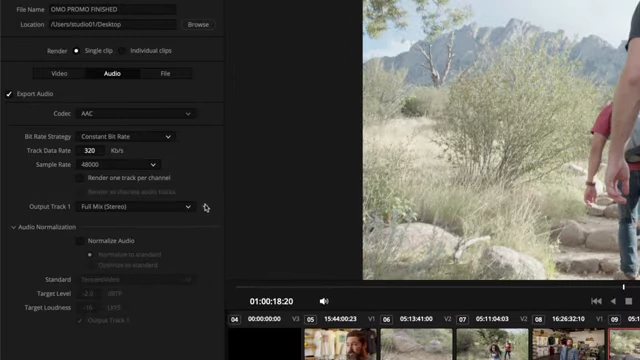This screenshot has width=640, height=360.
Task: Click clip number 07 label
Action: [462, 320]
